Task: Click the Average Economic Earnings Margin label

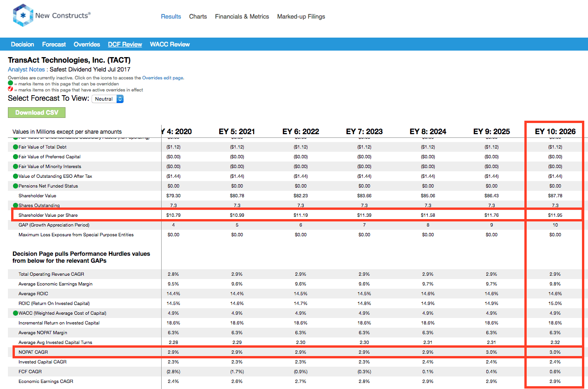Action: pyautogui.click(x=55, y=284)
